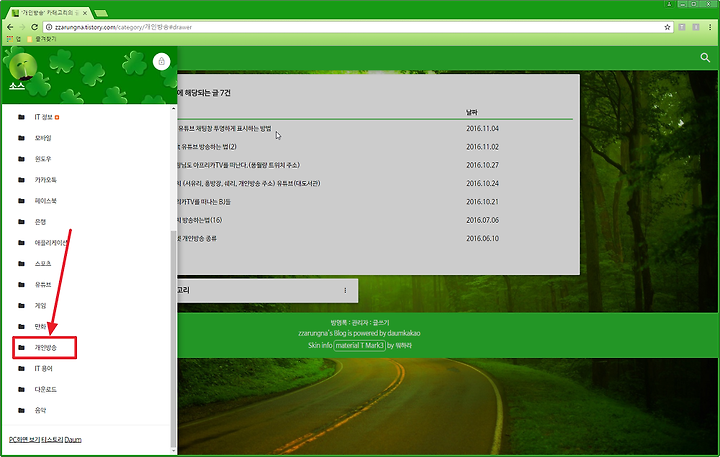The width and height of the screenshot is (720, 457).
Task: Click the material T Mark3 skin button
Action: (359, 345)
